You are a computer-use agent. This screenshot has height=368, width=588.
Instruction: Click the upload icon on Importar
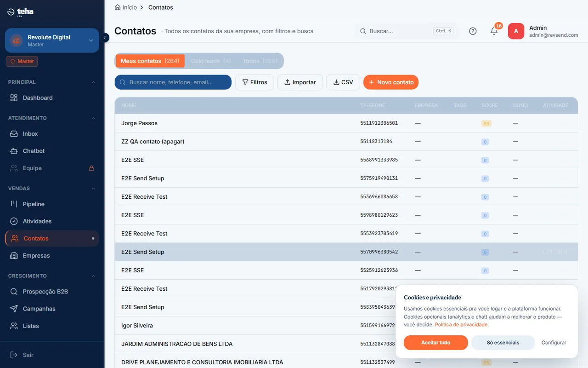[288, 82]
